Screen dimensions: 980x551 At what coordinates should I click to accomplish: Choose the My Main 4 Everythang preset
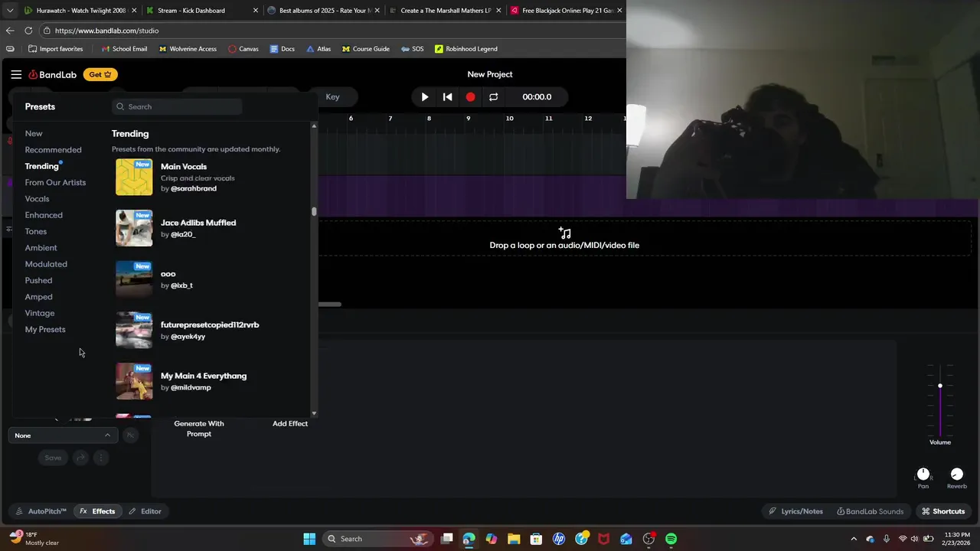coord(209,381)
